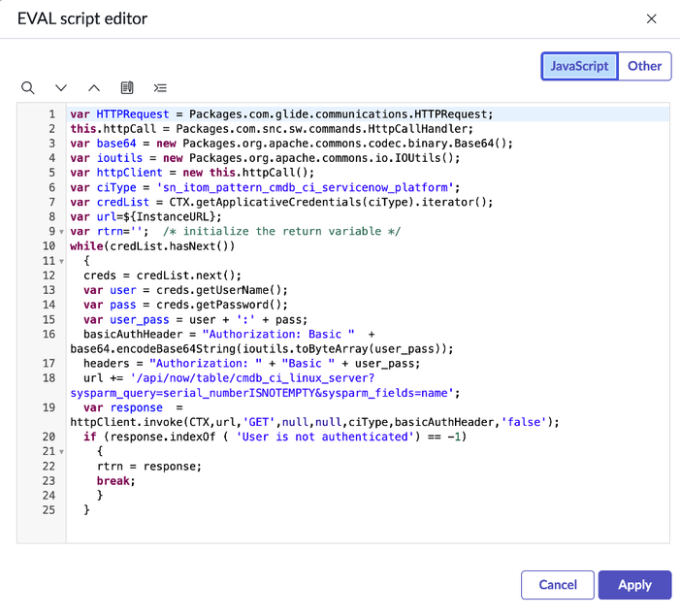
Task: Click the 'rtrn = response;' code line
Action: (148, 467)
